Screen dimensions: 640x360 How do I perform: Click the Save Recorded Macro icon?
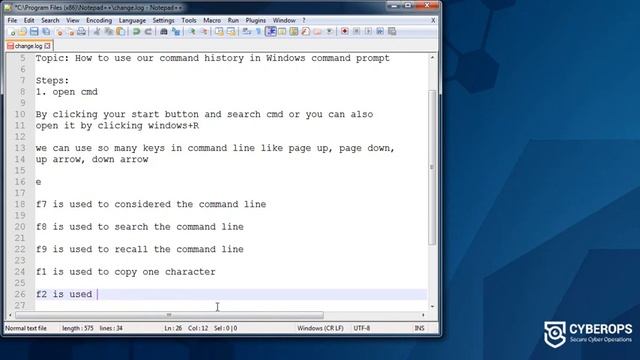coord(392,31)
